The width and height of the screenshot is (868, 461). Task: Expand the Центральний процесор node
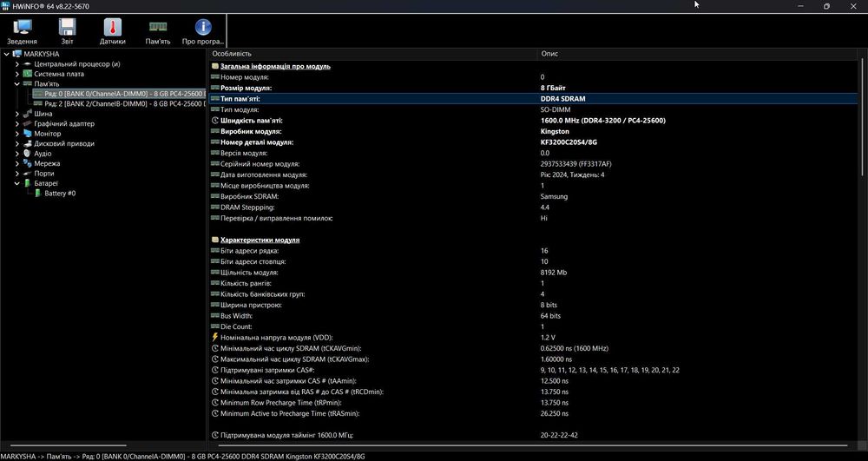point(16,64)
